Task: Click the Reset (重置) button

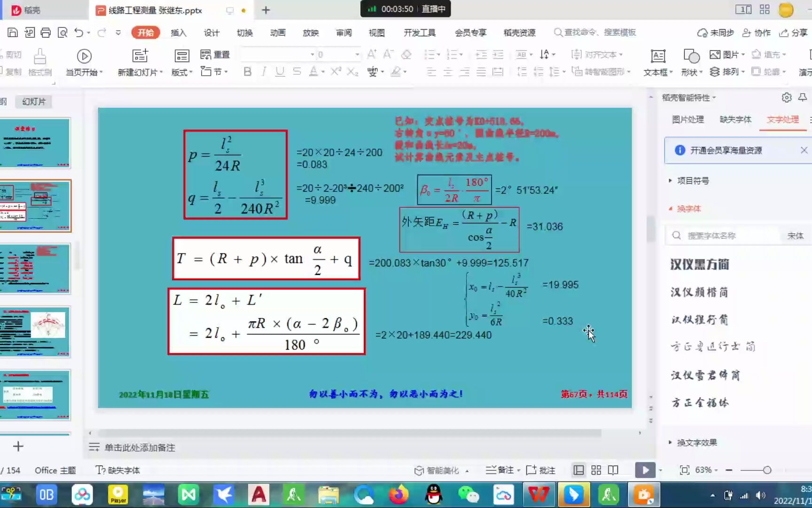Action: coord(215,55)
